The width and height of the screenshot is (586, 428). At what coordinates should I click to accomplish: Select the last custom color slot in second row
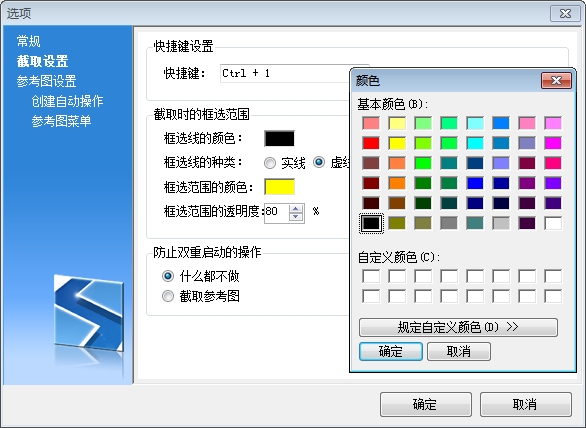coord(553,296)
